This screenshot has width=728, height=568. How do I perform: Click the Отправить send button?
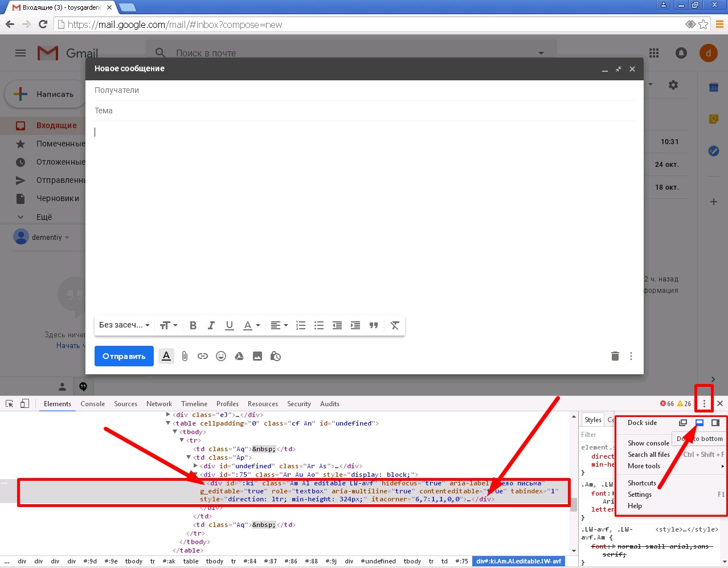coord(124,356)
